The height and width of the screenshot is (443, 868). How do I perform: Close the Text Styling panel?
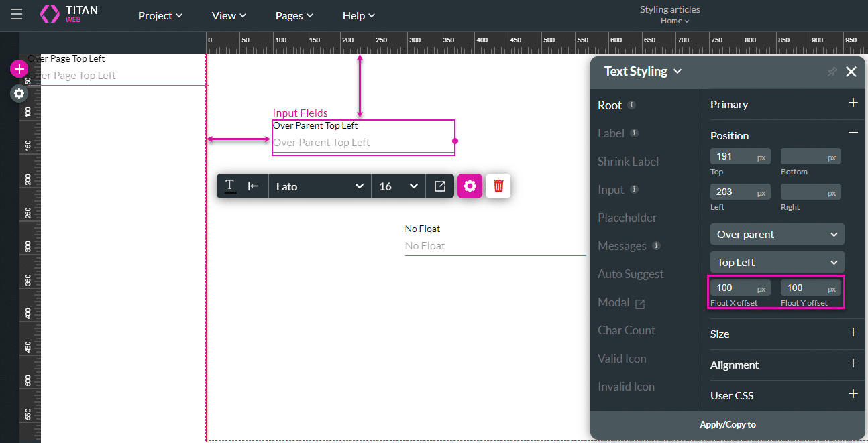coord(851,72)
